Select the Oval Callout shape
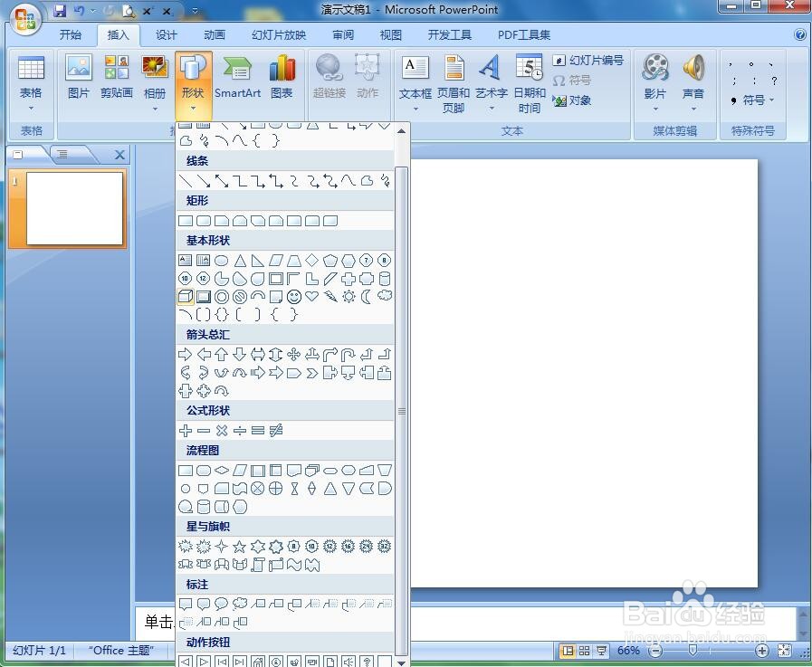Viewport: 812px width, 667px height. click(222, 604)
